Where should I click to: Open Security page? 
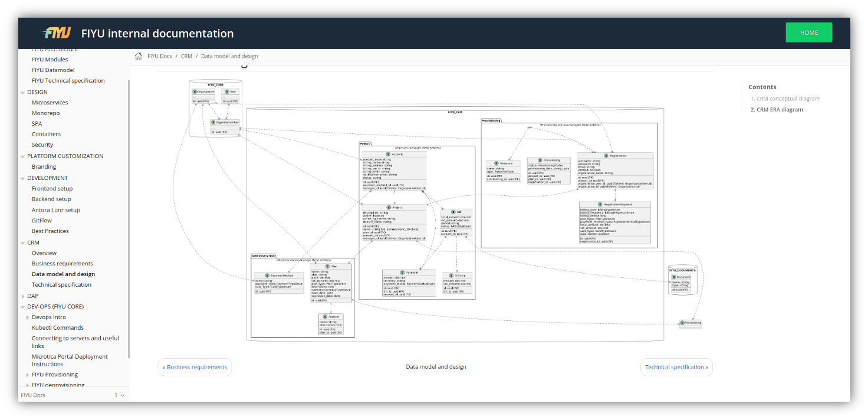coord(42,145)
